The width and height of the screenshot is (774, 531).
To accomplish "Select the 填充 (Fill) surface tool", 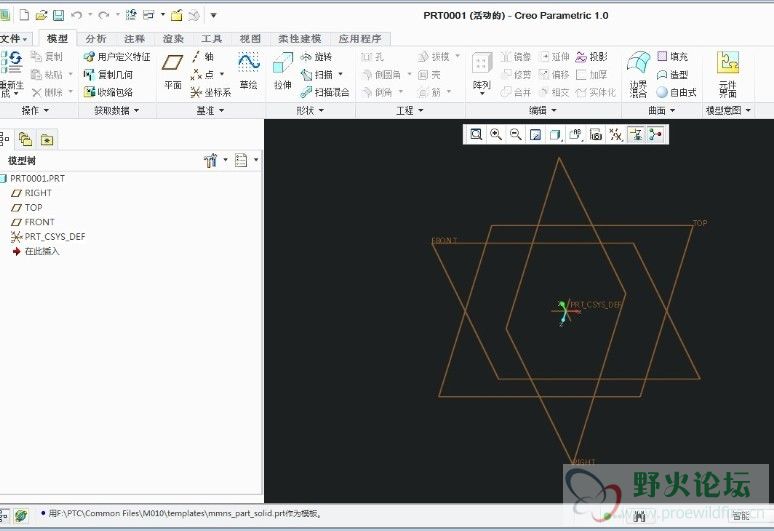I will [672, 56].
